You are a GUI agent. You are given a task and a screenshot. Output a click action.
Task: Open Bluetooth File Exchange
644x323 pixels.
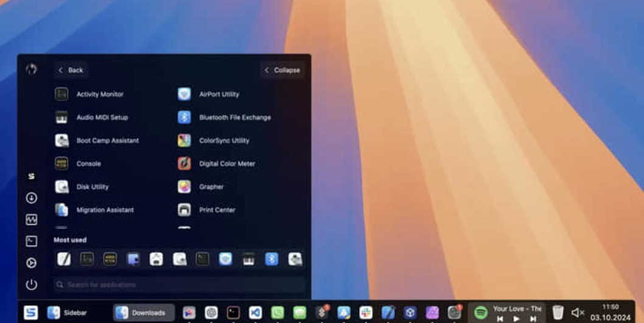[x=234, y=118]
